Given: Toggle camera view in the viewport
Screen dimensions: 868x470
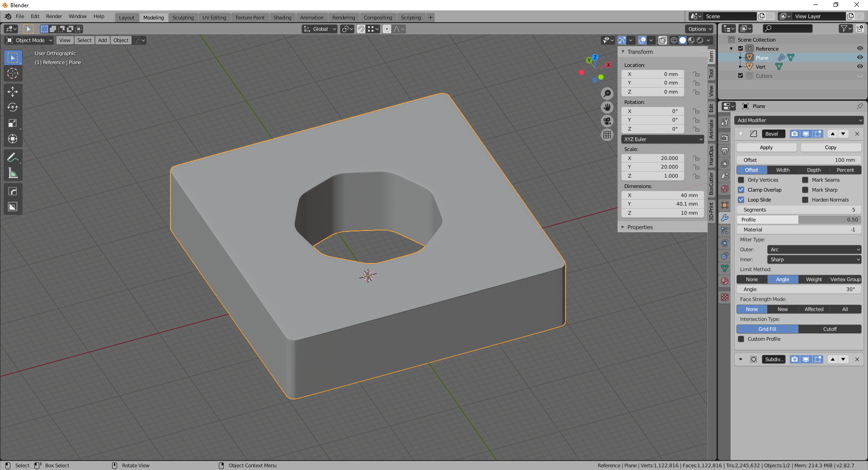Looking at the screenshot, I should 607,121.
